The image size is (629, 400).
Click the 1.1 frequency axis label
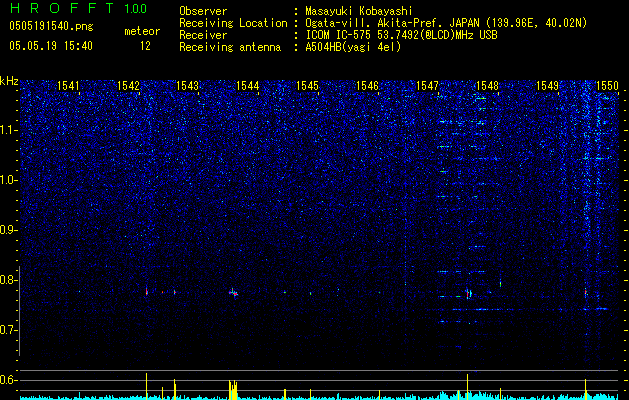(9, 130)
